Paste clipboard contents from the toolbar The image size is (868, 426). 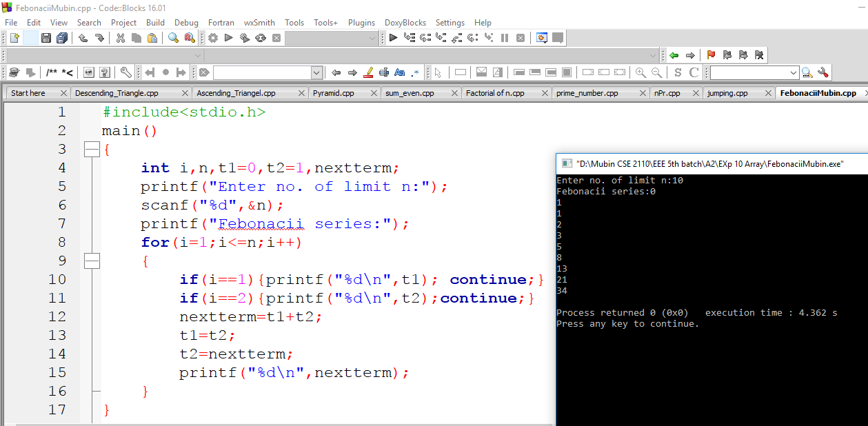(152, 39)
